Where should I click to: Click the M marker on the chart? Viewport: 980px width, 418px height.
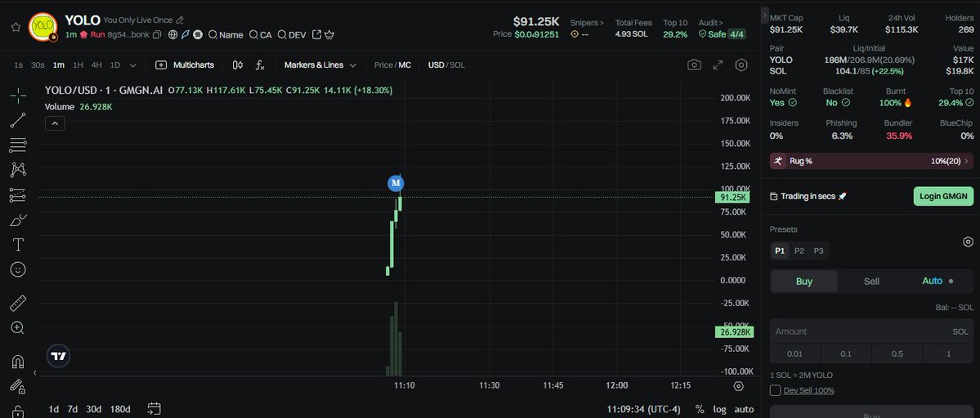(396, 183)
